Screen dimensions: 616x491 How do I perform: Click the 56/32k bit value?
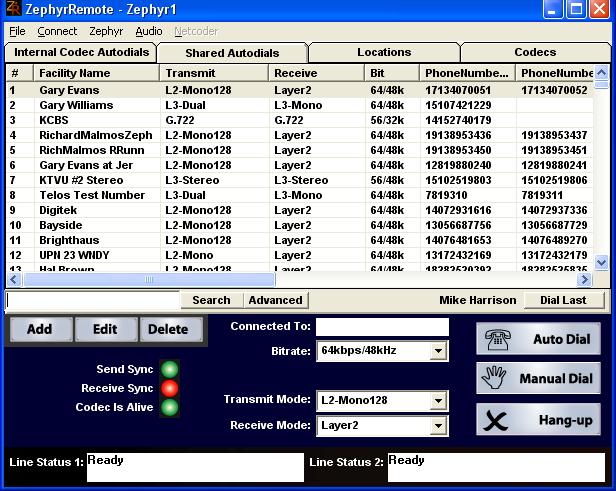pos(387,120)
